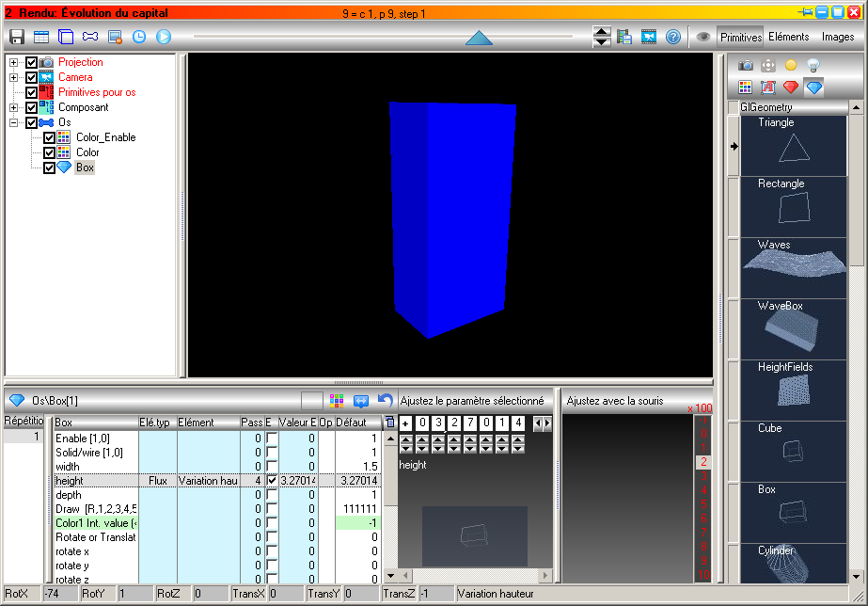Select the Cube primitive in GlGeometry list
868x606 pixels.
pos(794,452)
